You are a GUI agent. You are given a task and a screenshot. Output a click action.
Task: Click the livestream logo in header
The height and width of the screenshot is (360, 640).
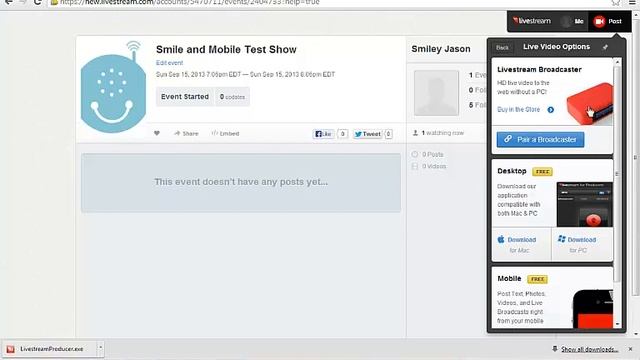[x=532, y=21]
